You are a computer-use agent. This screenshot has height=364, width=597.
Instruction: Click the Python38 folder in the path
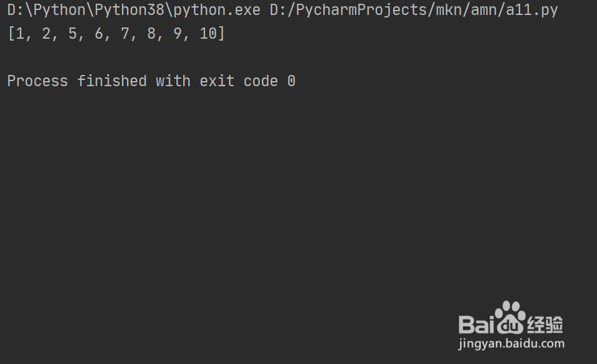[129, 10]
